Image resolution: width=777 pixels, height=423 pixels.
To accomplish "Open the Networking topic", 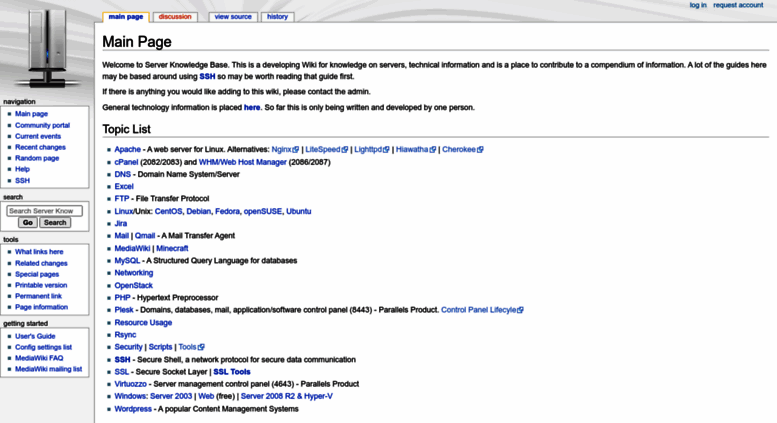I will pos(134,273).
